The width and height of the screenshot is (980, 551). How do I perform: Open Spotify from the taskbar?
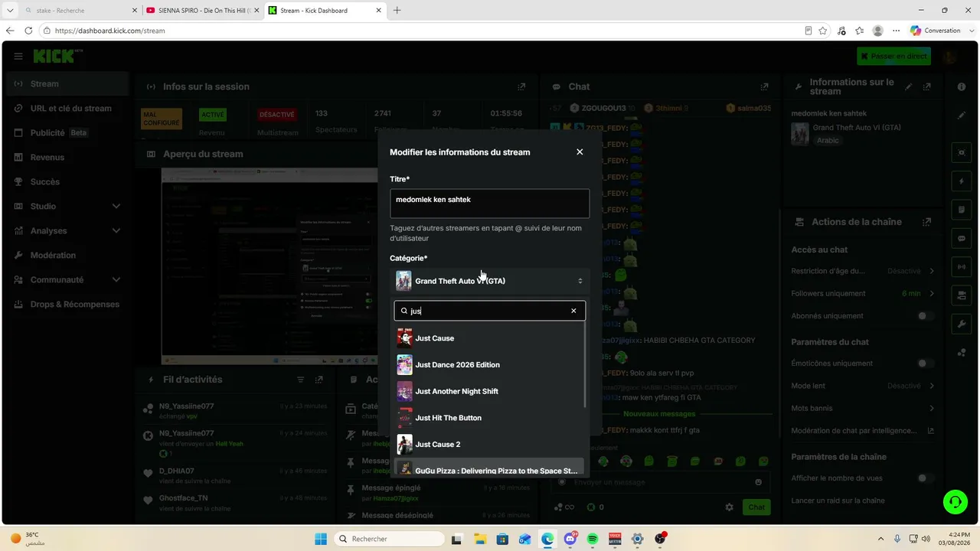click(593, 539)
